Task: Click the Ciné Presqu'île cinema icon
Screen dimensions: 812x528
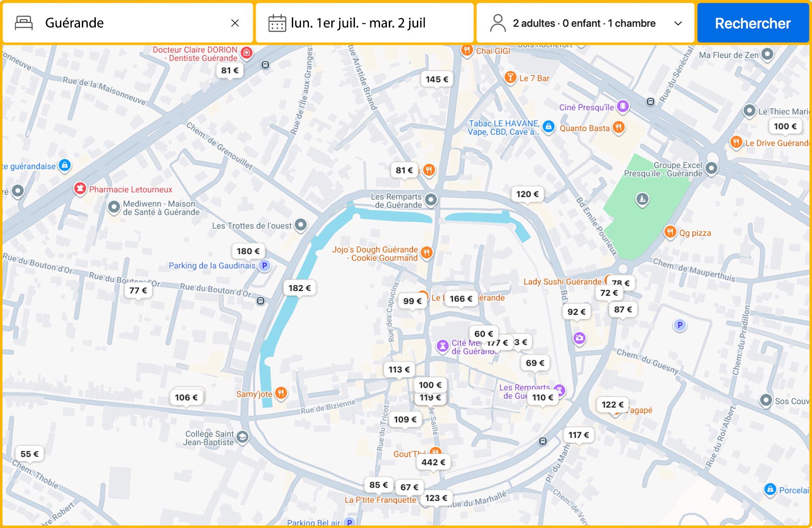Action: pyautogui.click(x=622, y=107)
